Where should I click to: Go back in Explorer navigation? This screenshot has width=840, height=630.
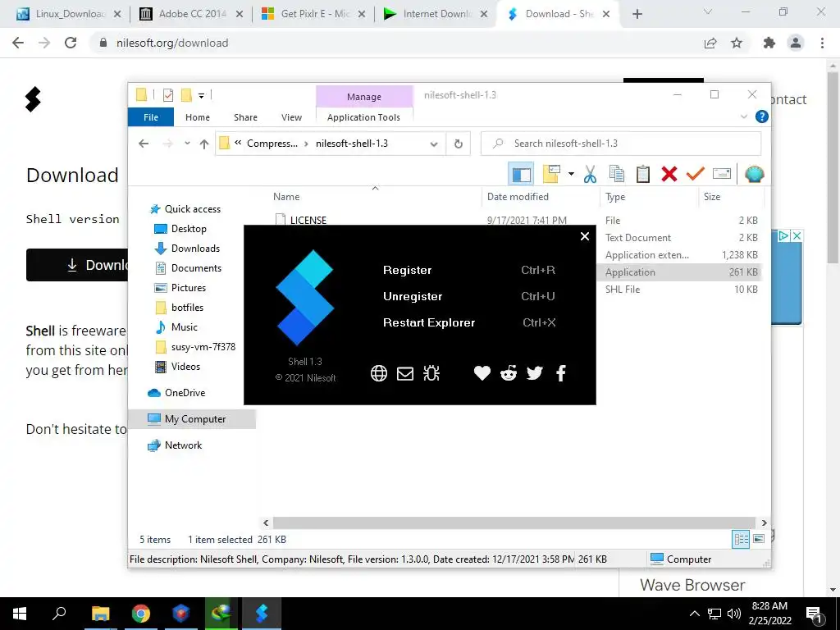(143, 143)
